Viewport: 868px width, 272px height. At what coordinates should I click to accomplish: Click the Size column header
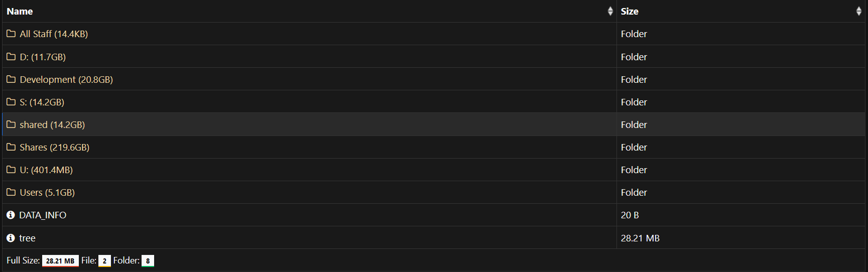(x=630, y=11)
